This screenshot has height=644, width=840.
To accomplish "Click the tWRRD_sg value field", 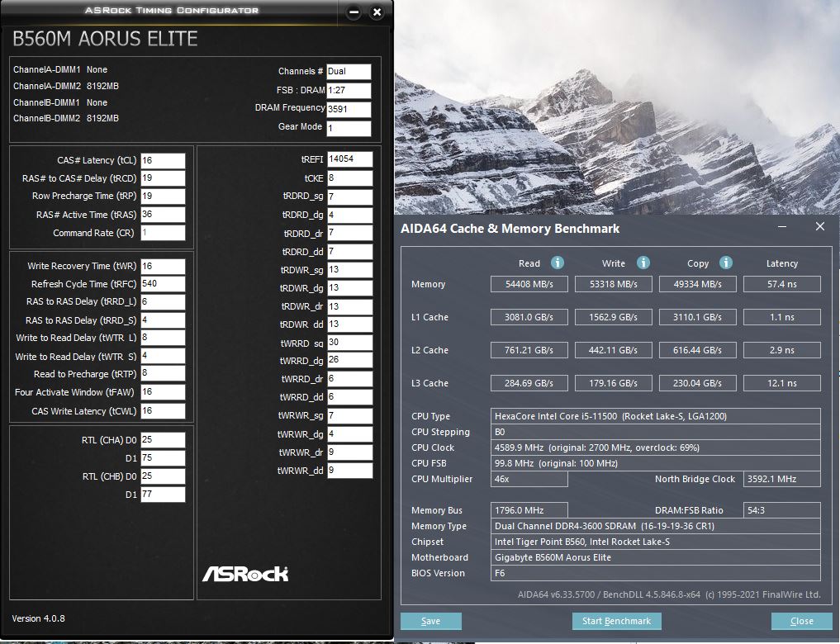I will point(350,343).
